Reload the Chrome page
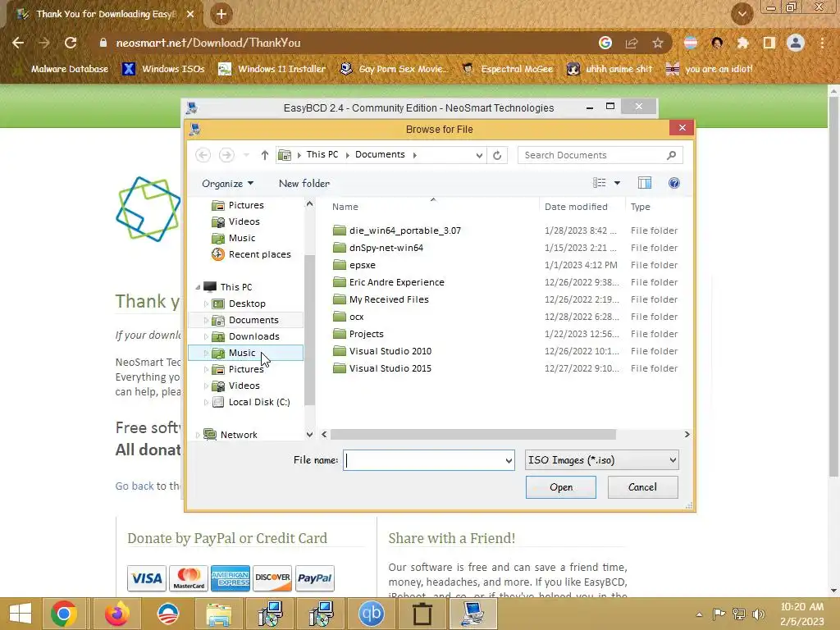This screenshot has width=840, height=630. (x=71, y=43)
